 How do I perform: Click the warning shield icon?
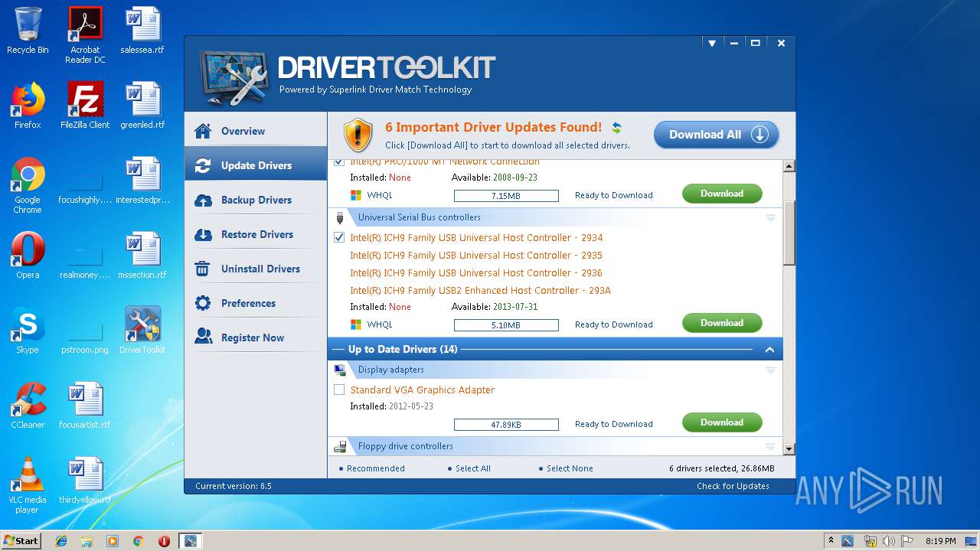click(358, 135)
